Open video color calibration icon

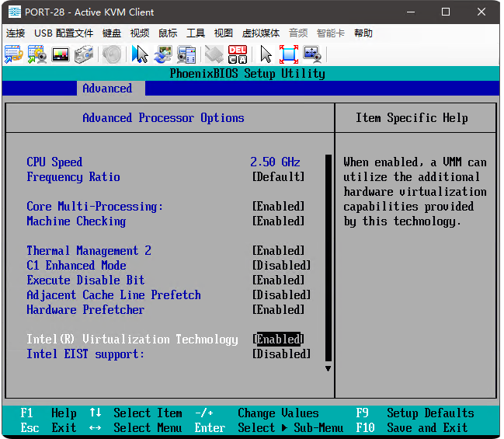coord(61,54)
